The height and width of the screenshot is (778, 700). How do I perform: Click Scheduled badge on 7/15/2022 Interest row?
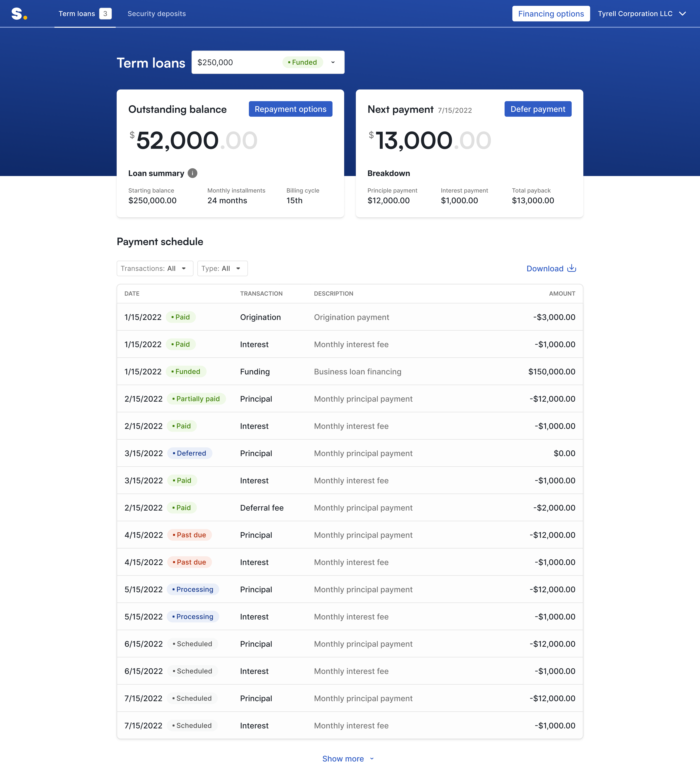[x=192, y=726]
